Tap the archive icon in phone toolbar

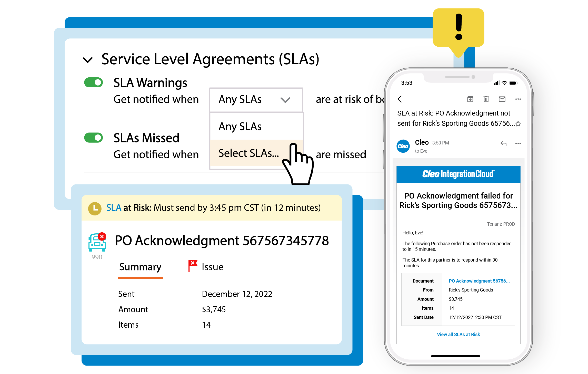click(x=470, y=99)
